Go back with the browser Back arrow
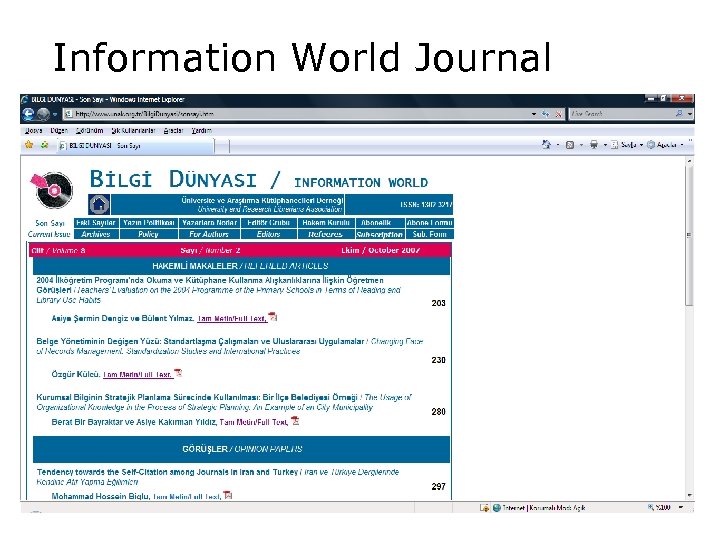 pos(28,114)
